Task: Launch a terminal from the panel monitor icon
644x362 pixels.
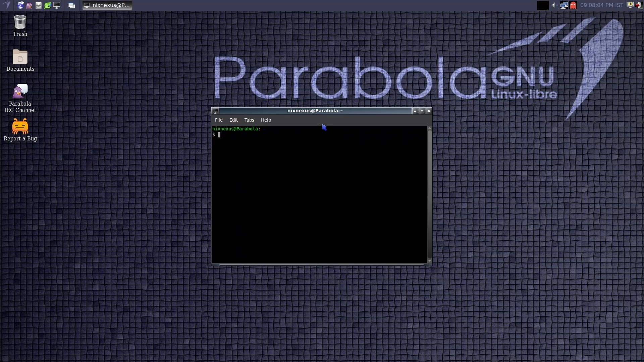Action: [57, 5]
